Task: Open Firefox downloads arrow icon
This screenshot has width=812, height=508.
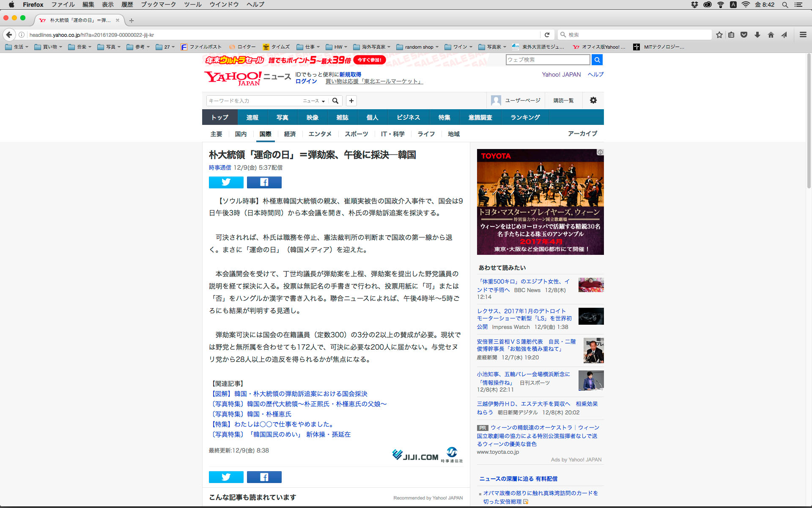Action: click(x=757, y=35)
